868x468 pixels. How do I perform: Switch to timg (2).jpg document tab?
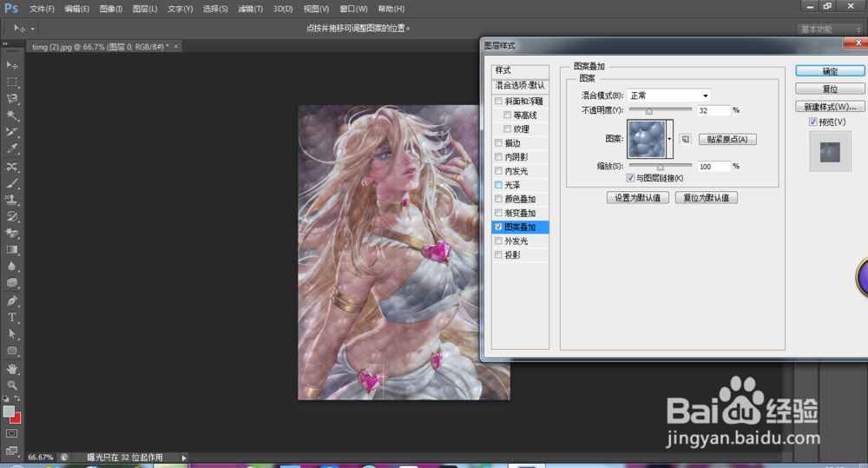pyautogui.click(x=100, y=47)
